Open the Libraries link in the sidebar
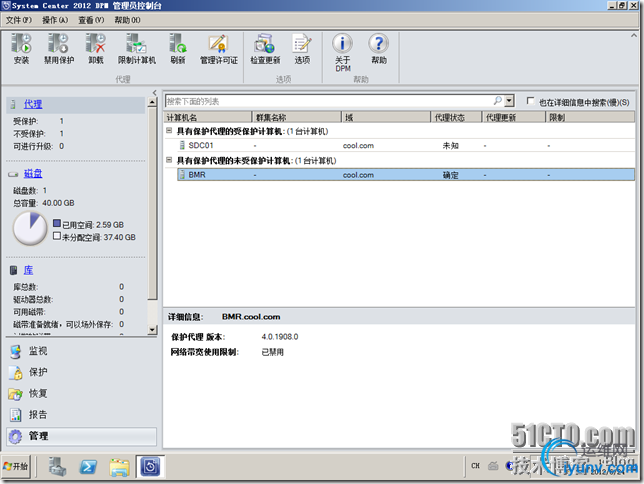This screenshot has height=484, width=644. (x=28, y=270)
